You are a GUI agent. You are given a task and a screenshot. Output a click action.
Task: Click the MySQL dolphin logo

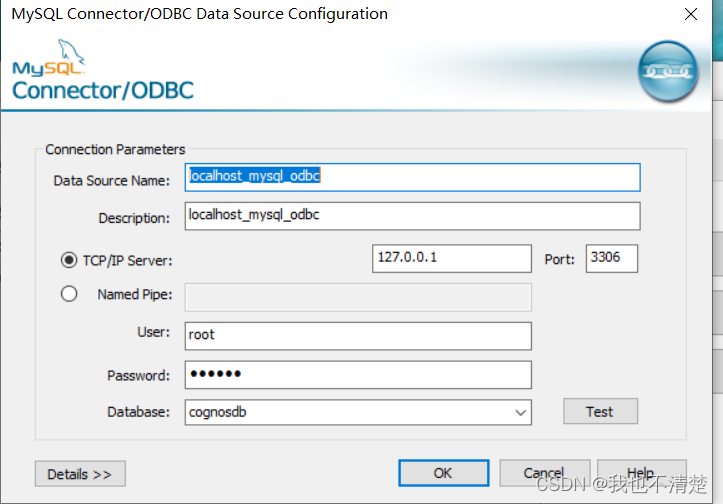(48, 58)
